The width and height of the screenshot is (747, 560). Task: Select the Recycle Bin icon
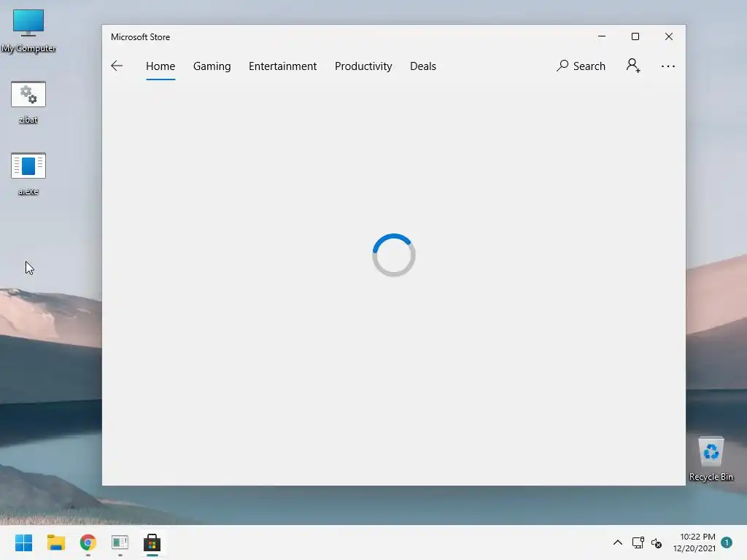click(x=711, y=459)
